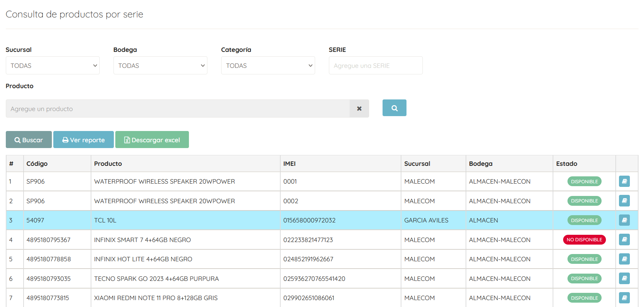Expand the Categoría dropdown
Image resolution: width=644 pixels, height=307 pixels.
[x=268, y=65]
